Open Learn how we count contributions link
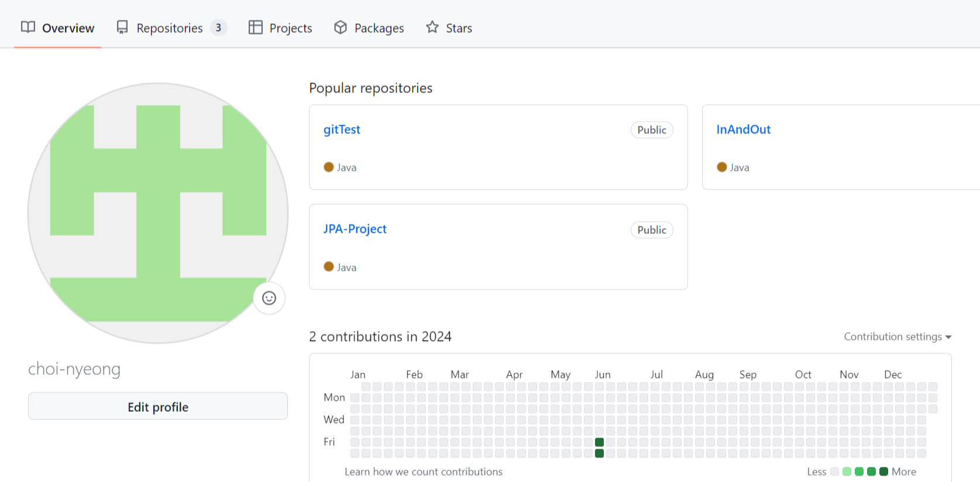 coord(424,471)
